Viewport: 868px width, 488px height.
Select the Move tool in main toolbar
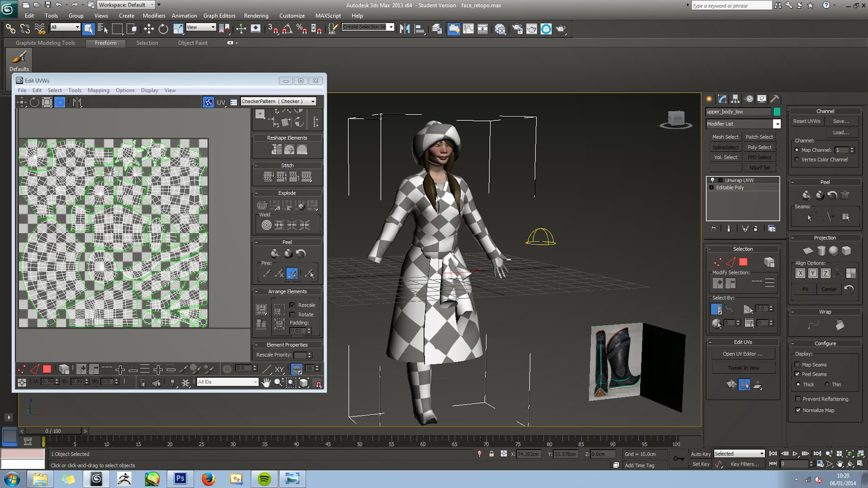149,29
